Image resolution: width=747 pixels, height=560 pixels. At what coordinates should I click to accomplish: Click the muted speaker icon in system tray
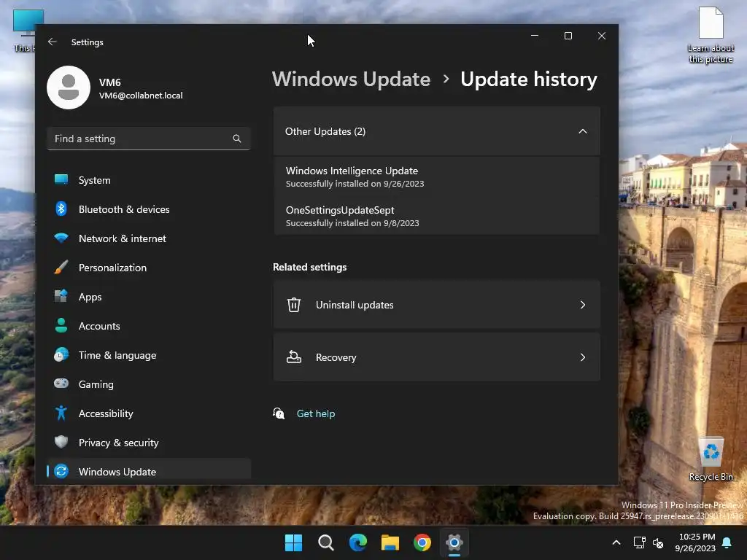[658, 542]
